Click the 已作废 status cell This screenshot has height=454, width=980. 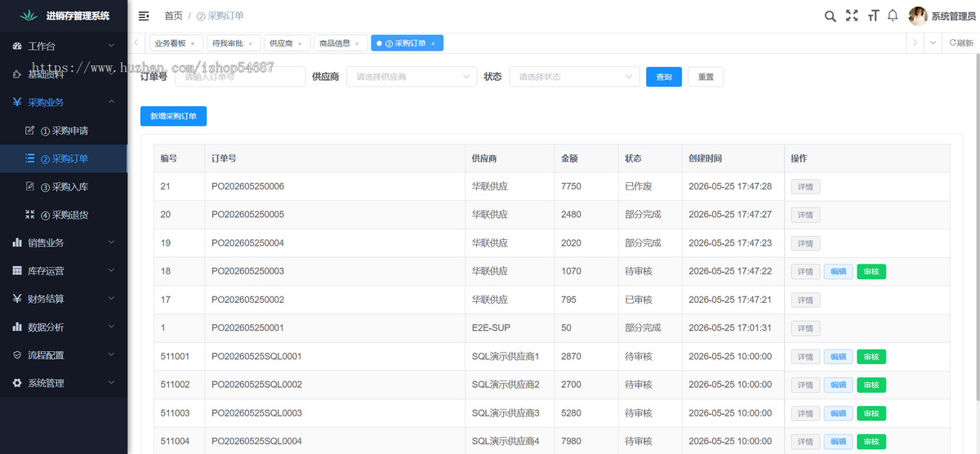[650, 187]
